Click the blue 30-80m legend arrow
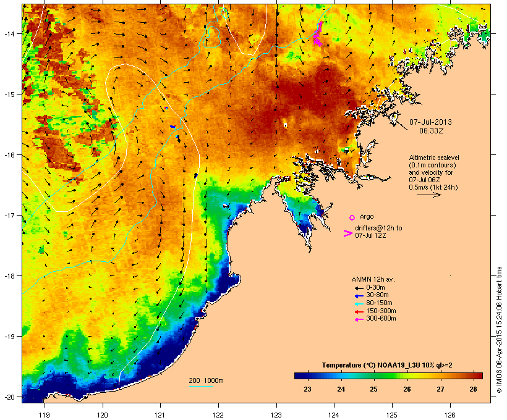Image resolution: width=507 pixels, height=420 pixels. (359, 296)
